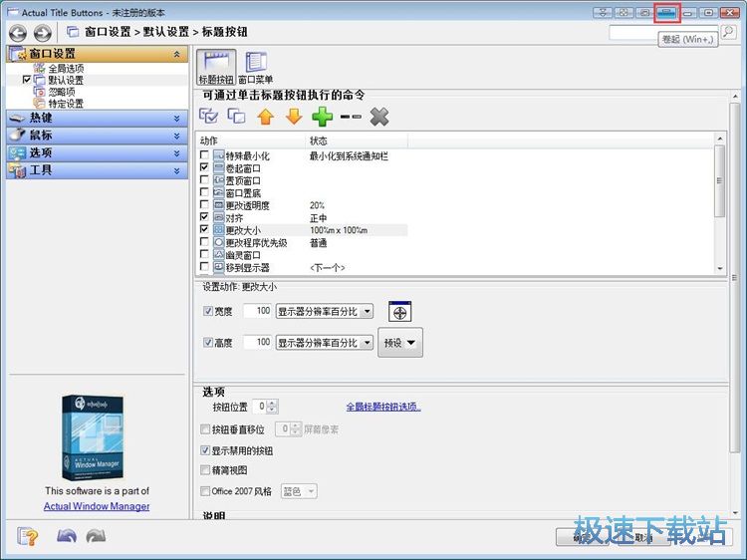The width and height of the screenshot is (747, 560).
Task: Click the 更改透明度 row icon
Action: tap(219, 205)
